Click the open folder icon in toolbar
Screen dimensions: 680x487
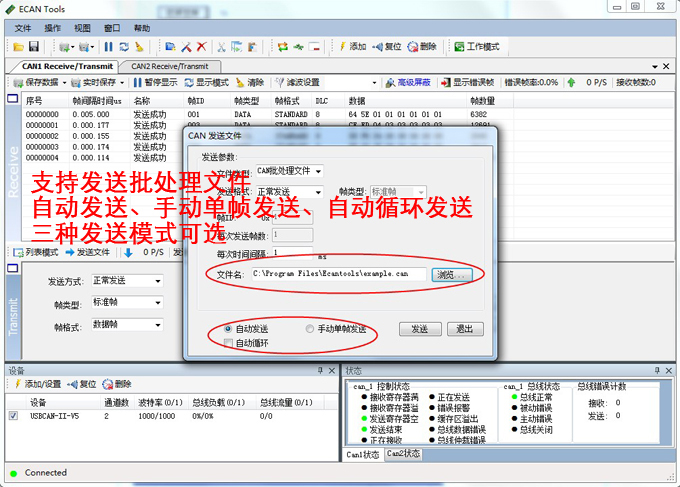(18, 47)
